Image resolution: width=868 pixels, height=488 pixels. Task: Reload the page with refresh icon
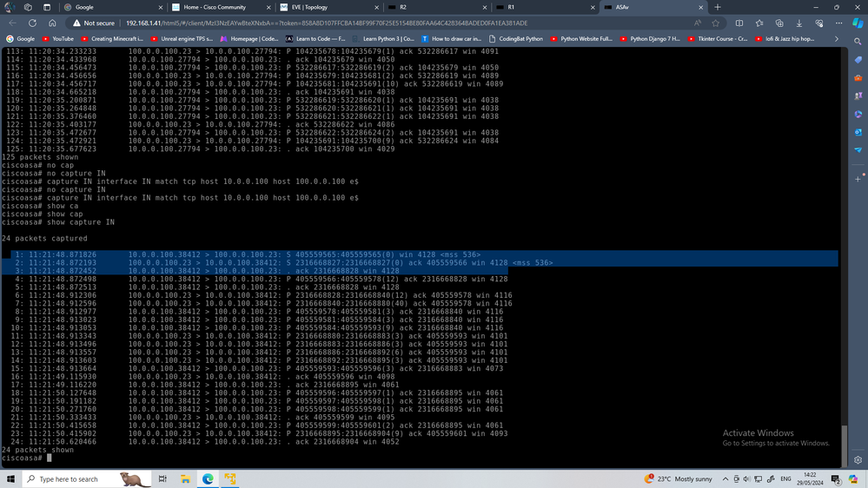[33, 23]
